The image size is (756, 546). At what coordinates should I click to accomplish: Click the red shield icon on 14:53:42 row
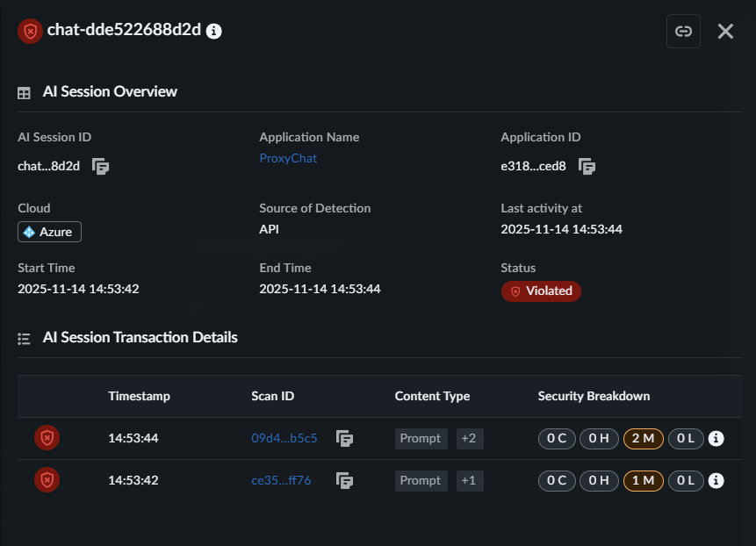coord(47,480)
